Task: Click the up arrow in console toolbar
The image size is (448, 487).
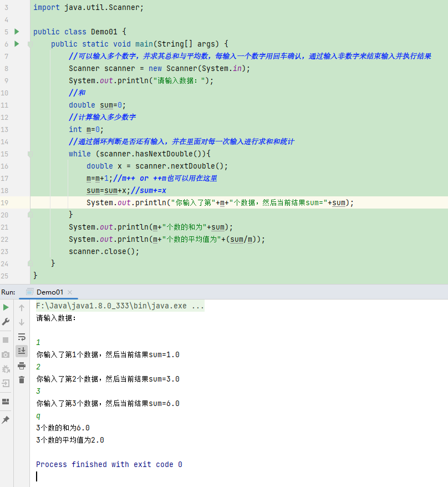Action: [22, 308]
